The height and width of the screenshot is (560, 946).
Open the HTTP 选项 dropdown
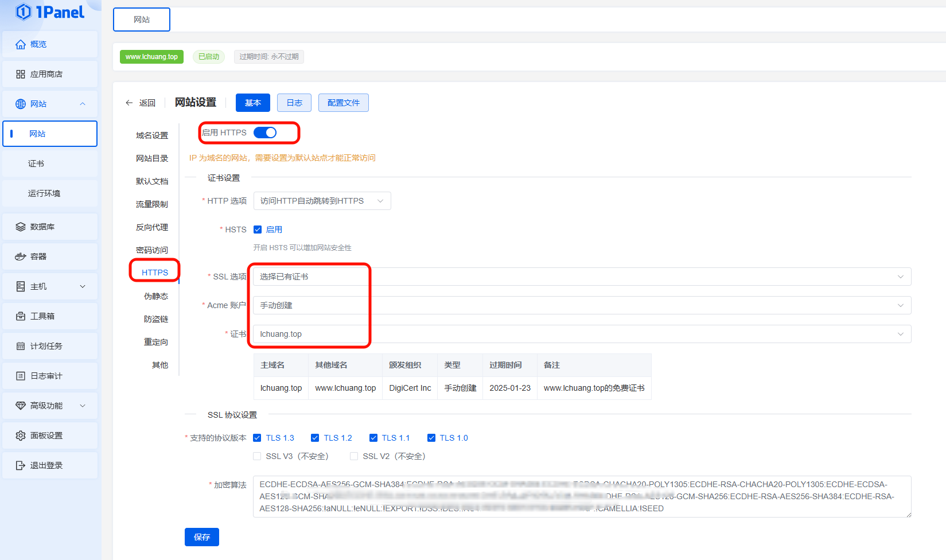click(x=322, y=201)
